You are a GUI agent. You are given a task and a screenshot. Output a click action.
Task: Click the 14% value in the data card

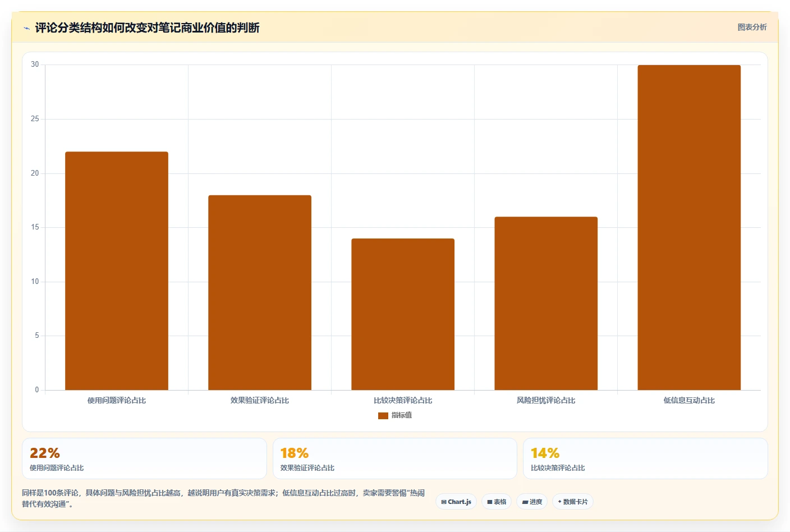pos(545,453)
